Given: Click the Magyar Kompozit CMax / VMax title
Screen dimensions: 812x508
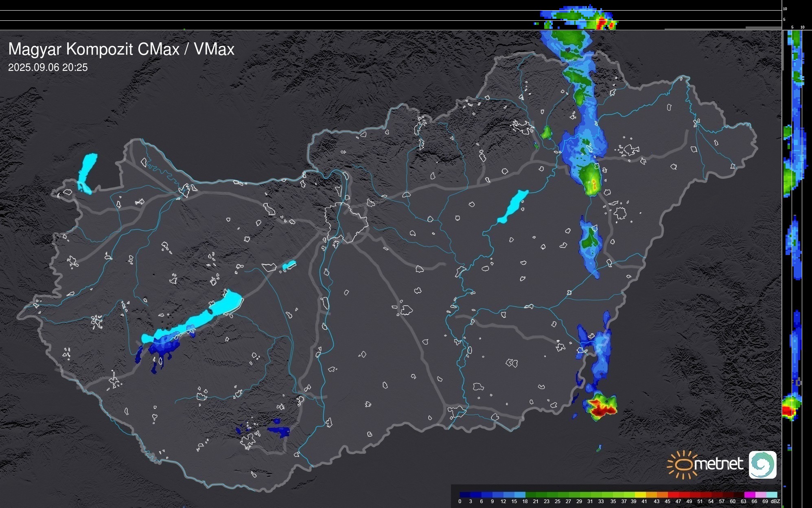Looking at the screenshot, I should [x=121, y=49].
